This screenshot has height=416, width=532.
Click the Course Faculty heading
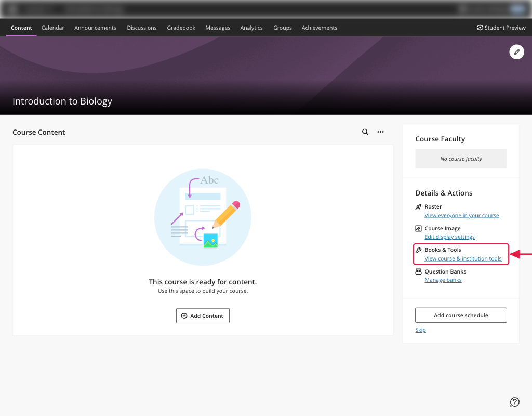tap(440, 139)
